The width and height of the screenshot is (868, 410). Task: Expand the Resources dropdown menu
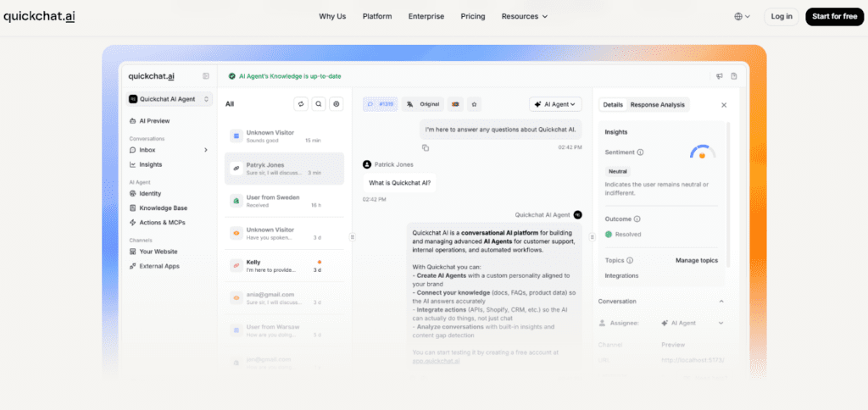coord(524,16)
